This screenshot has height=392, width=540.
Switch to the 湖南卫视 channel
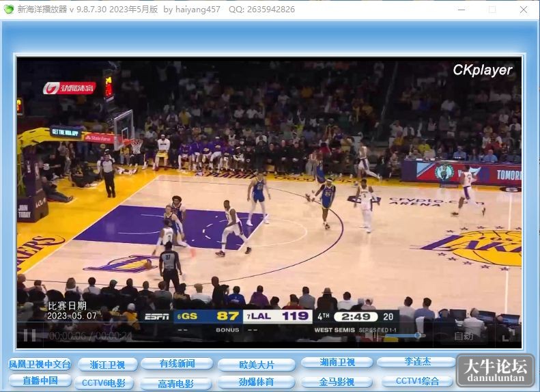click(x=337, y=362)
